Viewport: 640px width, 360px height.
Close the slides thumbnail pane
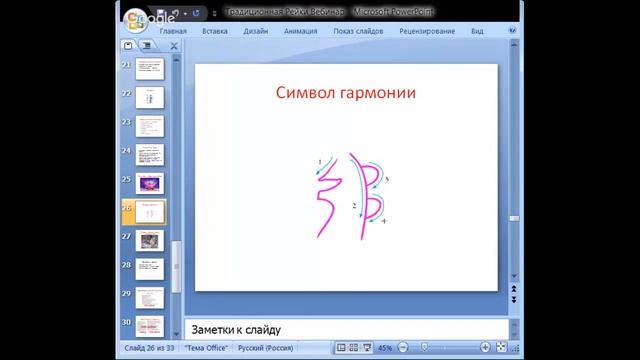point(174,46)
